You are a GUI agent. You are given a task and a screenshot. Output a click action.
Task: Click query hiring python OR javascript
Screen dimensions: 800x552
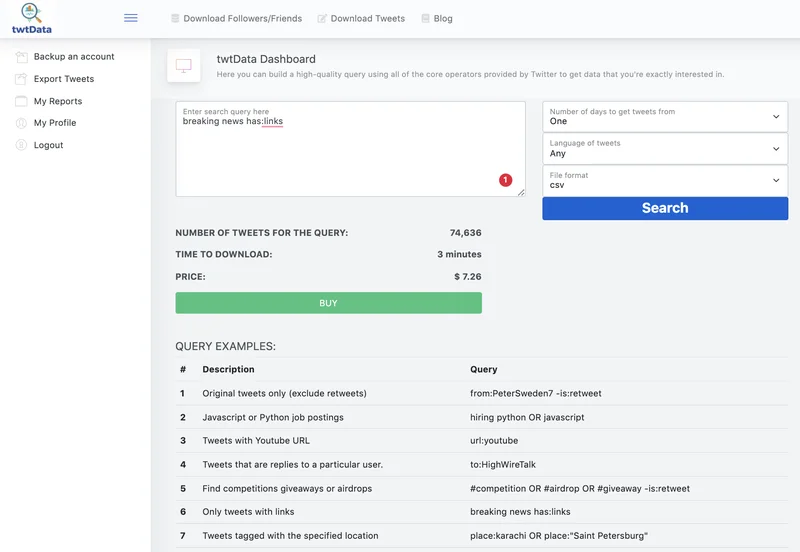(x=527, y=417)
